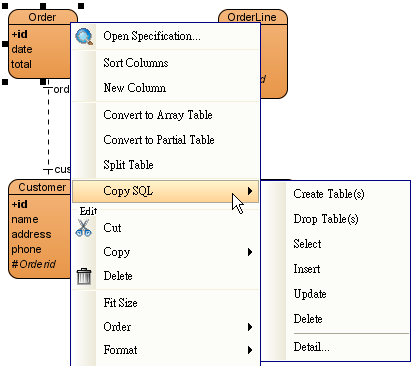Click Split Table menu entry

pyautogui.click(x=166, y=165)
